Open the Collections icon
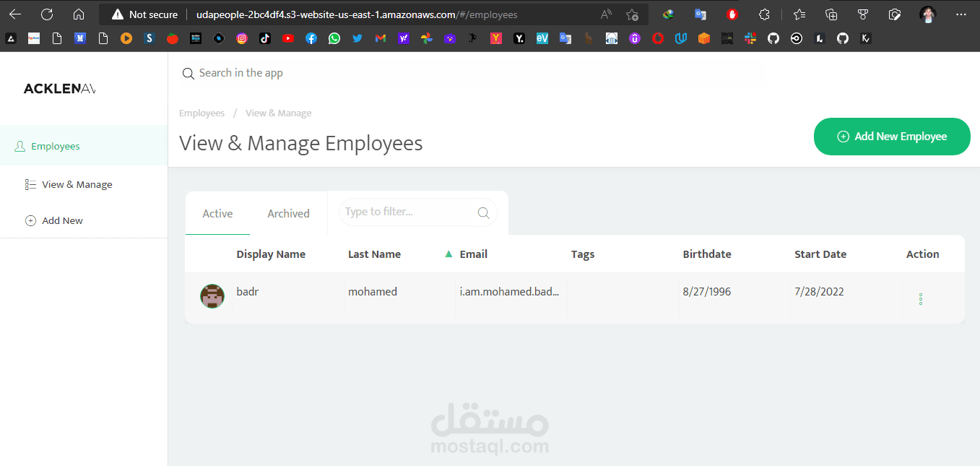 coord(831,14)
